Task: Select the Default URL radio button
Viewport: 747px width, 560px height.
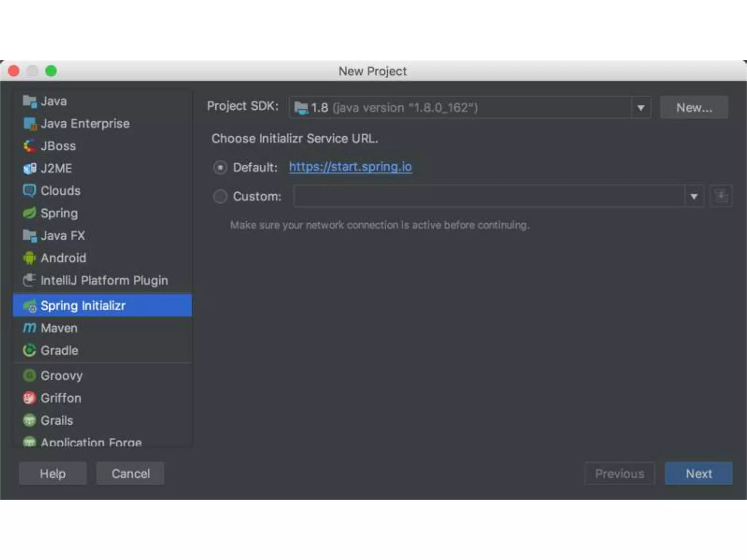Action: pos(220,167)
